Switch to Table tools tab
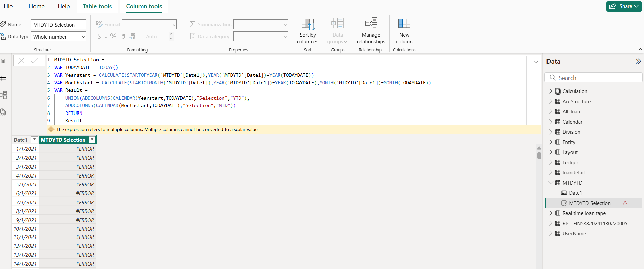 (x=97, y=6)
